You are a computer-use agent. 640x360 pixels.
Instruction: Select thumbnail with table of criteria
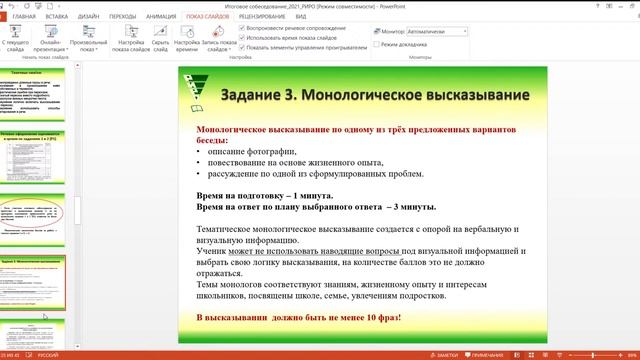(32, 158)
